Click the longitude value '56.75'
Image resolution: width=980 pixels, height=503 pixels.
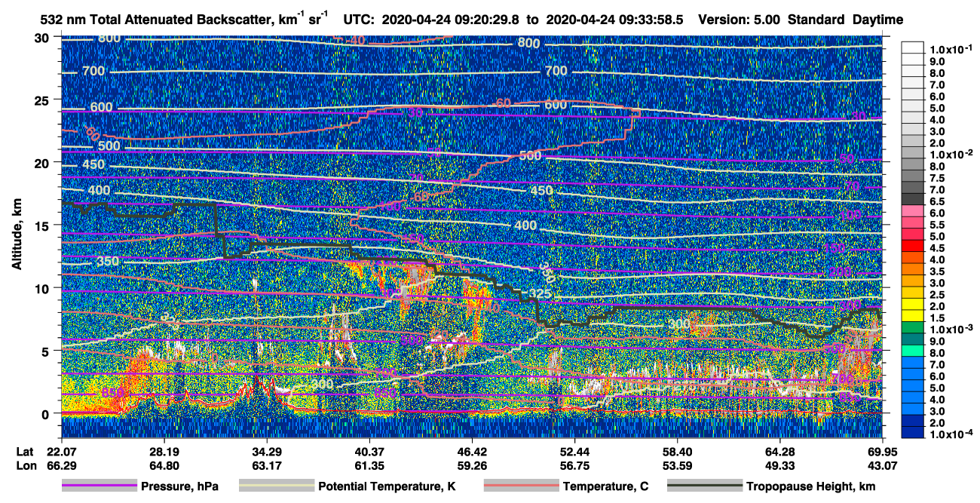click(574, 465)
